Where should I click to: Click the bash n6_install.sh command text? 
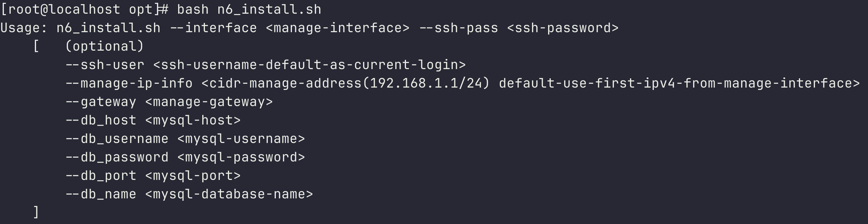pos(249,10)
